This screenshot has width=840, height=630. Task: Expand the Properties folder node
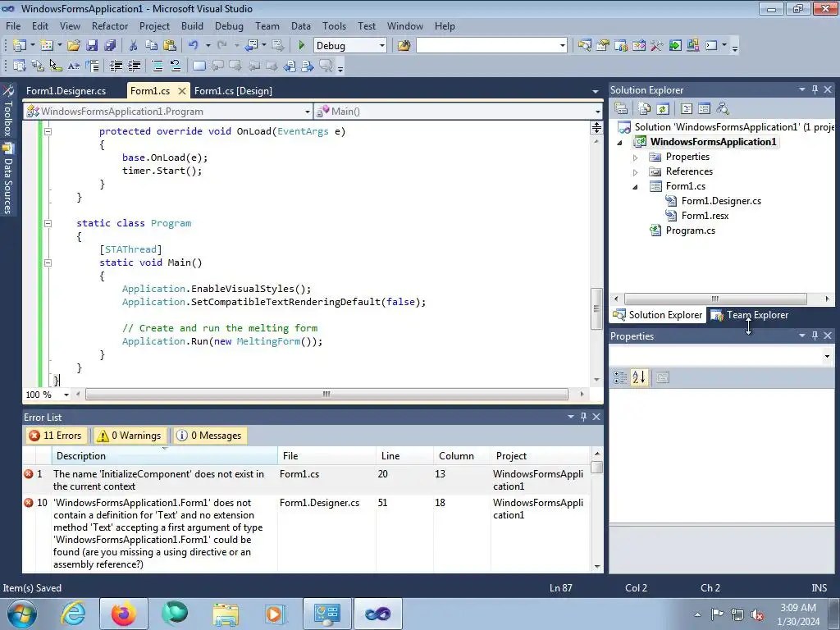pos(636,157)
